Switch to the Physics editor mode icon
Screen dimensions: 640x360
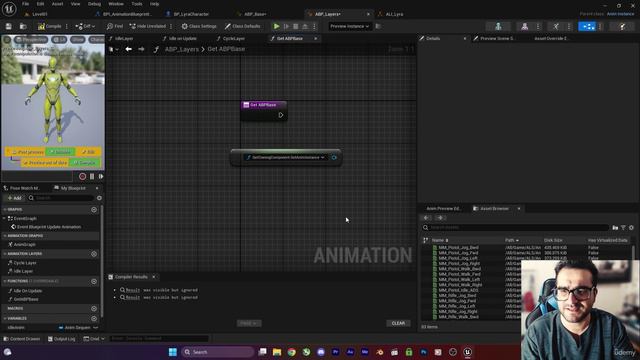pyautogui.click(x=622, y=26)
